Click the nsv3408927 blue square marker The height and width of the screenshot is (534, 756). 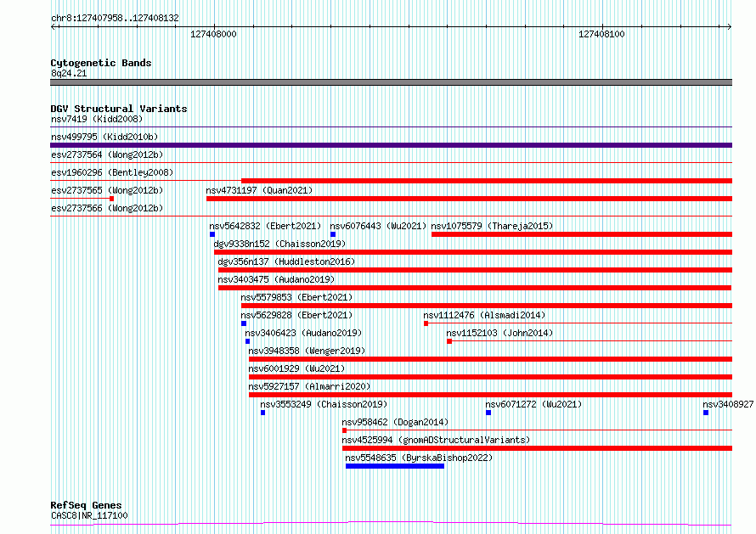coord(706,413)
